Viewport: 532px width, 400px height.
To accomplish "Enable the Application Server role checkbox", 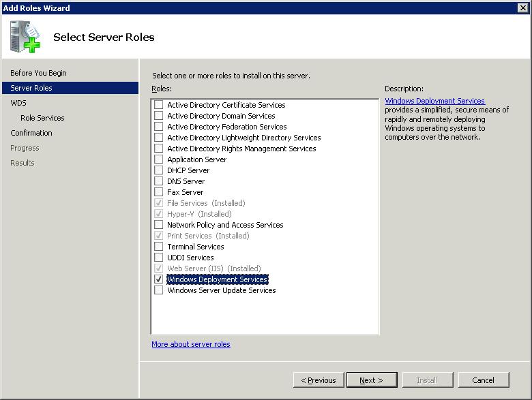I will [x=158, y=159].
